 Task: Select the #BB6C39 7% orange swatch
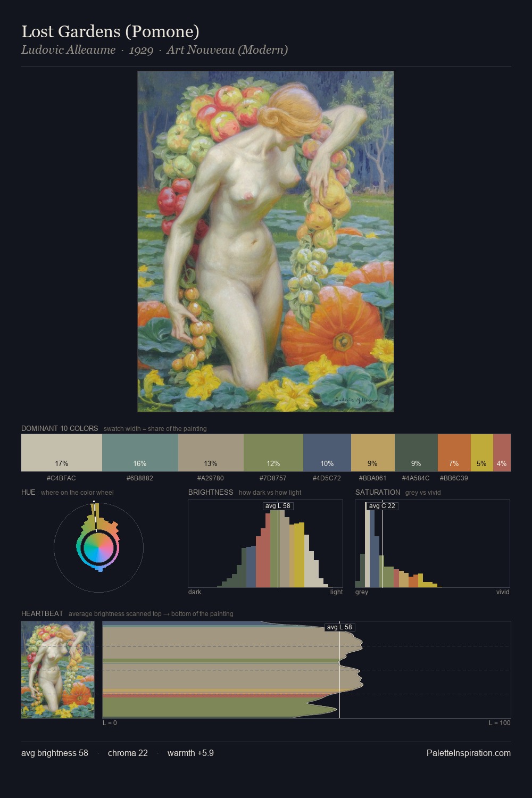pos(454,453)
